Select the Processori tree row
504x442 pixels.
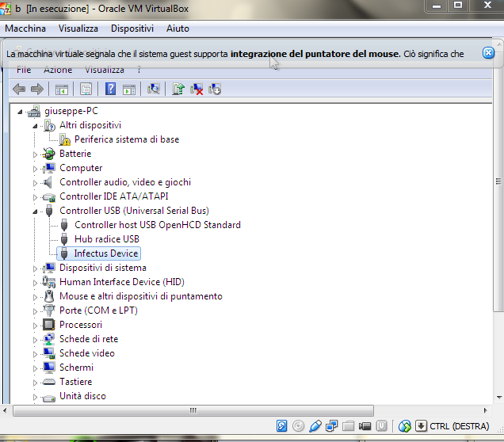[81, 325]
